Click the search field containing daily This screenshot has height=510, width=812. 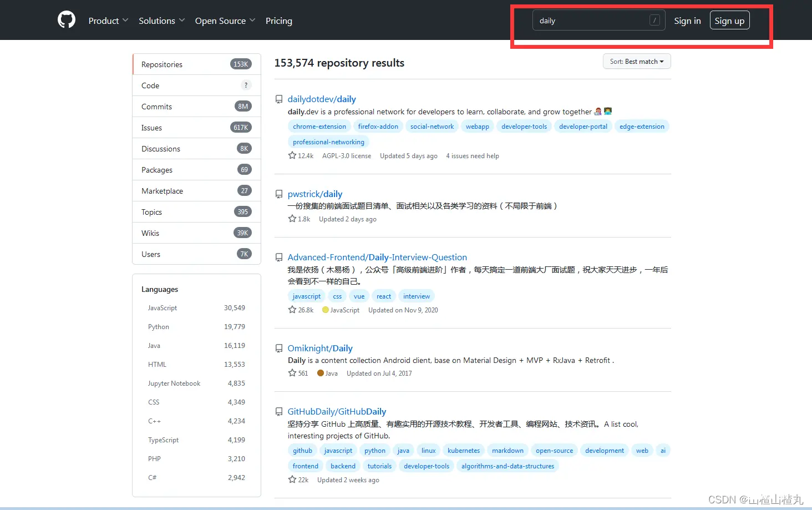tap(599, 21)
